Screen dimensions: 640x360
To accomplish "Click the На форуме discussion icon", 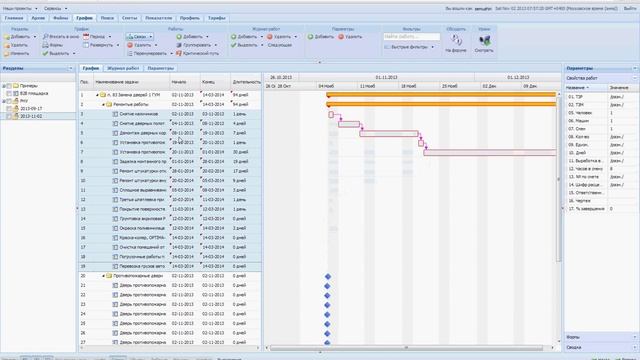I will [x=456, y=40].
